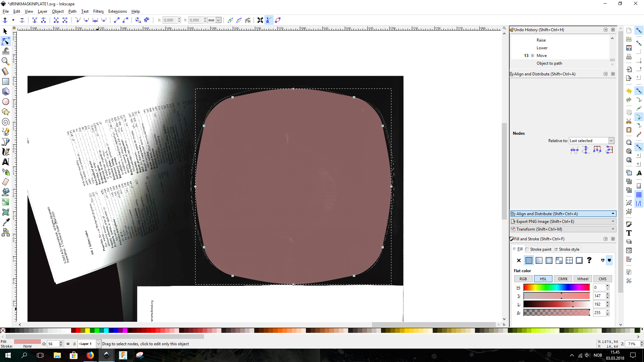Click the opacity O: input field

[x=53, y=344]
